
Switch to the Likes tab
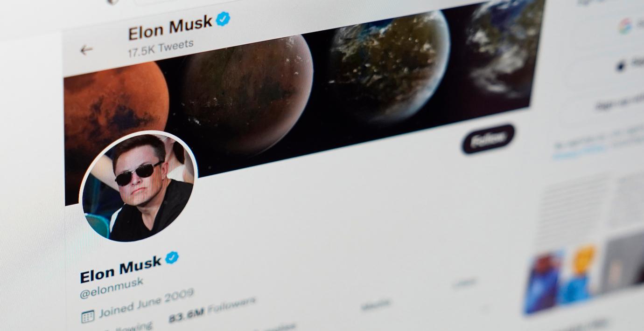click(464, 283)
